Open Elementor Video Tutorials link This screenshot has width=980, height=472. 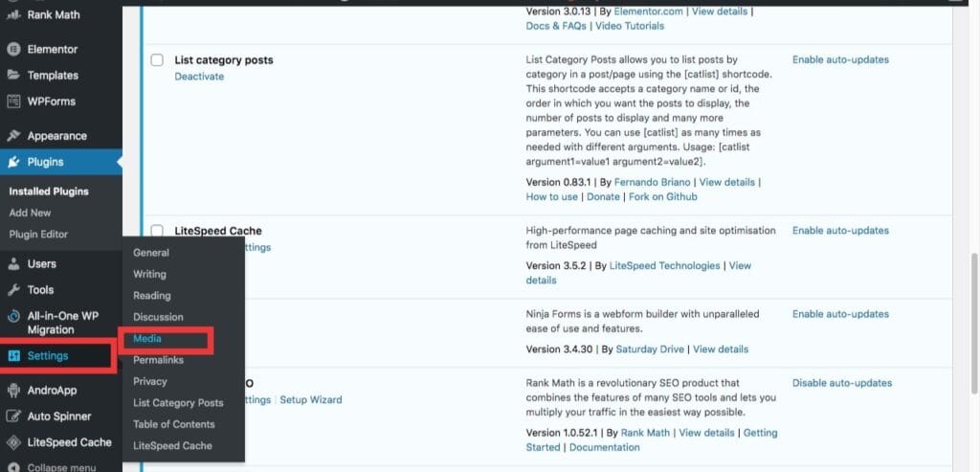click(x=630, y=26)
